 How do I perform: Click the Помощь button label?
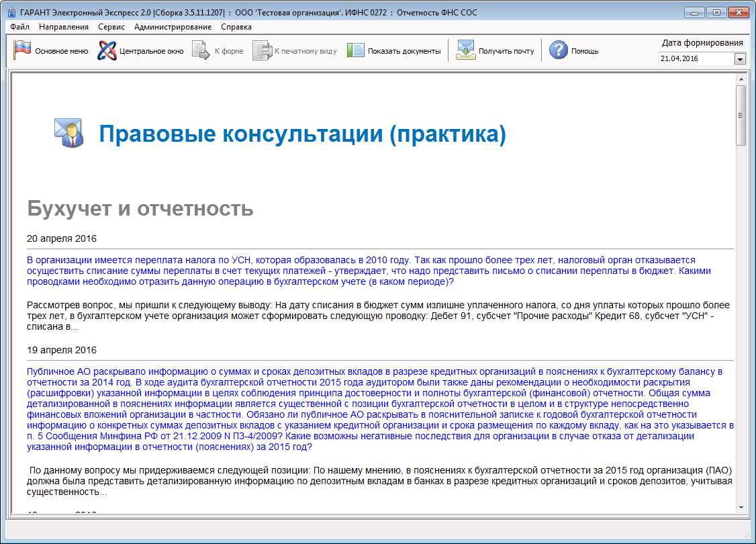pyautogui.click(x=584, y=51)
